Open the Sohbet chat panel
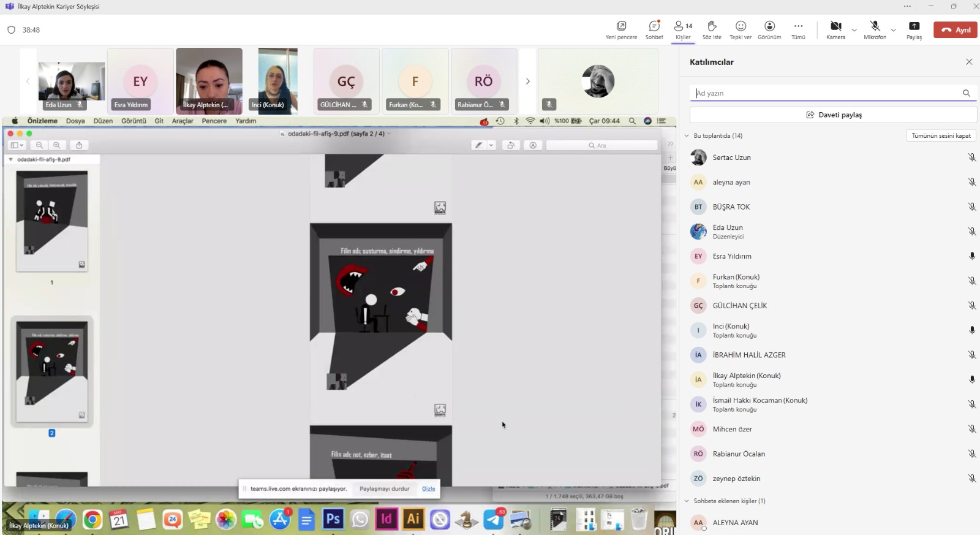 [x=654, y=30]
